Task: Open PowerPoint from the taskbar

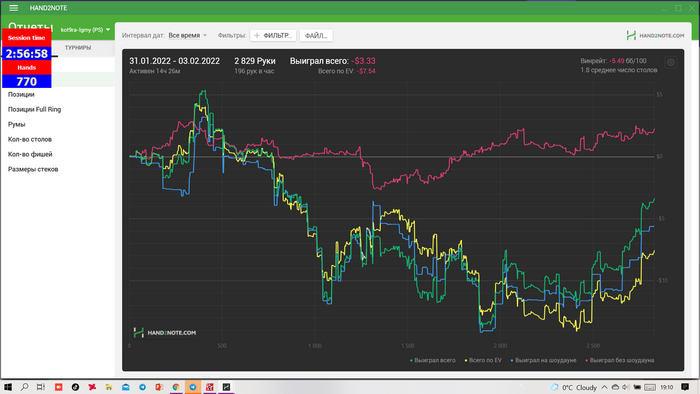Action: 159,387
